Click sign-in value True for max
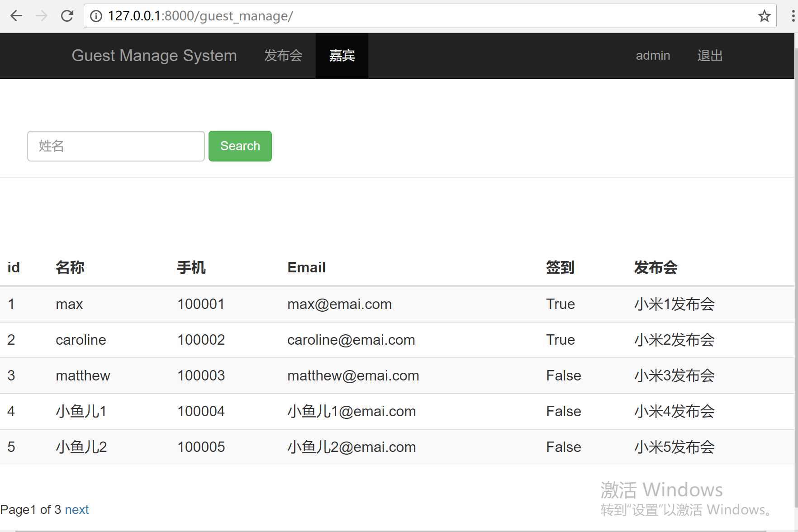The height and width of the screenshot is (532, 798). [560, 304]
